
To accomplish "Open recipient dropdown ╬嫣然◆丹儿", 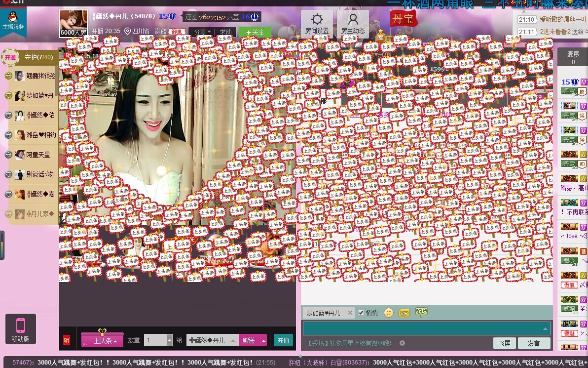I will tap(212, 340).
